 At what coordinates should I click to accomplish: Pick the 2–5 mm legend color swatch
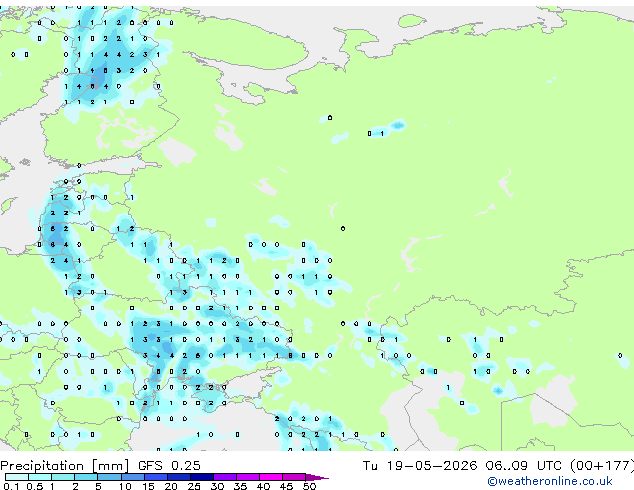(86, 477)
